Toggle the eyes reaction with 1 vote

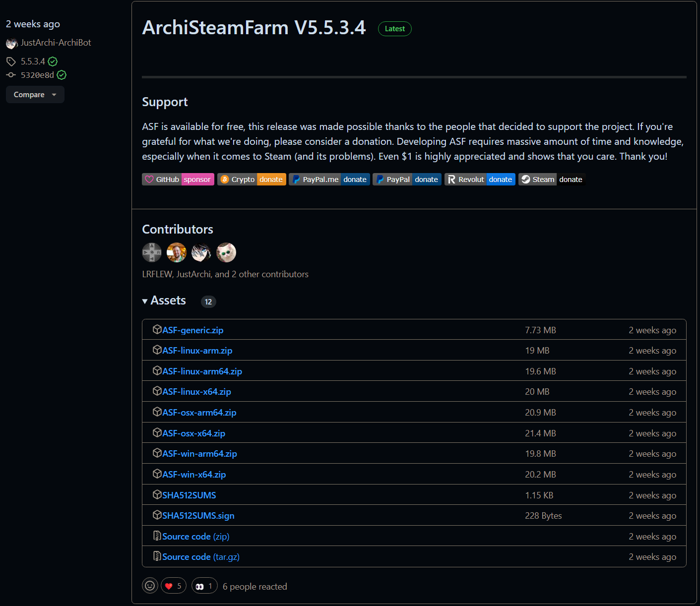point(204,586)
